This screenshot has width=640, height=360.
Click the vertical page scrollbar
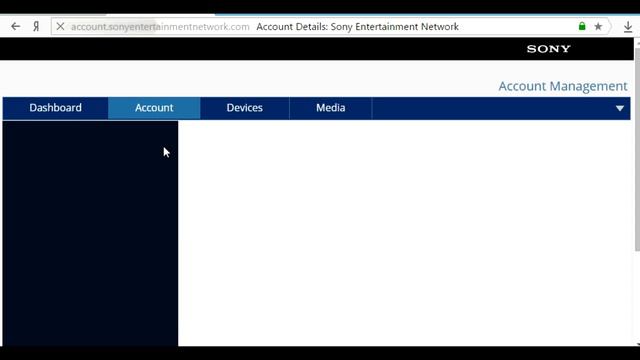tap(637, 149)
